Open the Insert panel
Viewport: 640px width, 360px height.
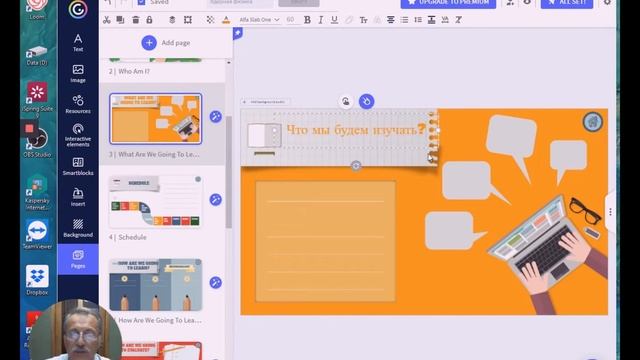coord(78,197)
